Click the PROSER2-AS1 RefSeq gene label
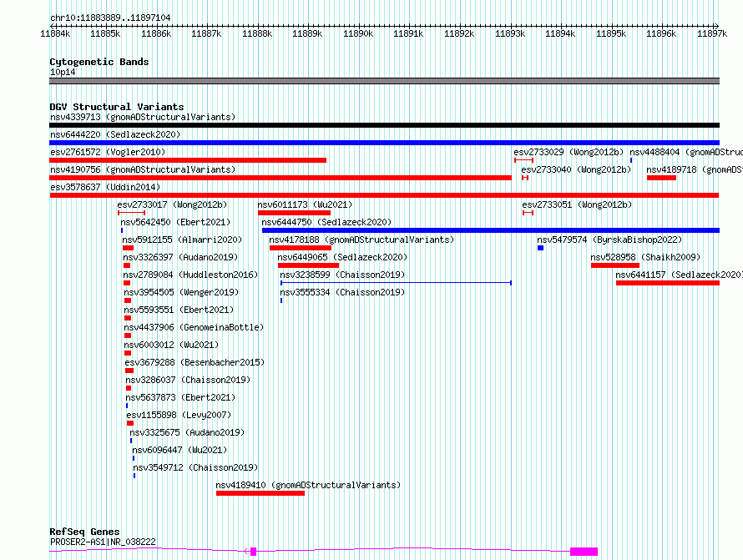 [x=103, y=542]
